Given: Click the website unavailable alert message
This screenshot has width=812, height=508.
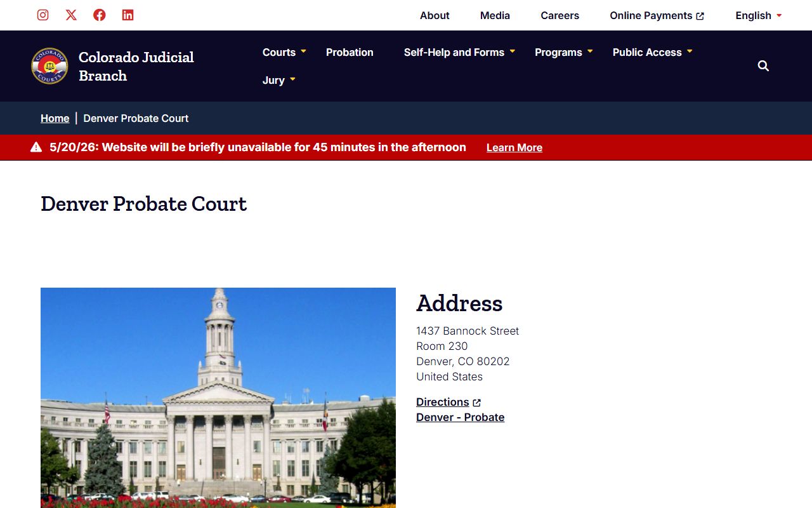Looking at the screenshot, I should tap(258, 147).
